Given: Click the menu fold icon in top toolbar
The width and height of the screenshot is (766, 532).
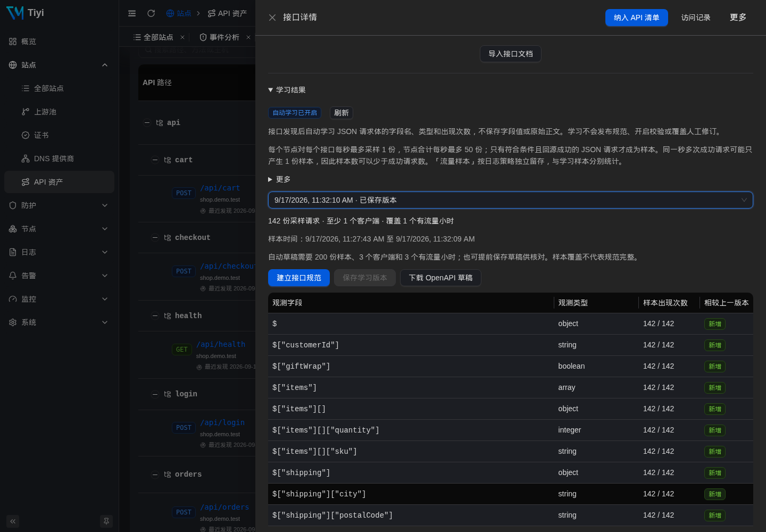Looking at the screenshot, I should pos(132,13).
